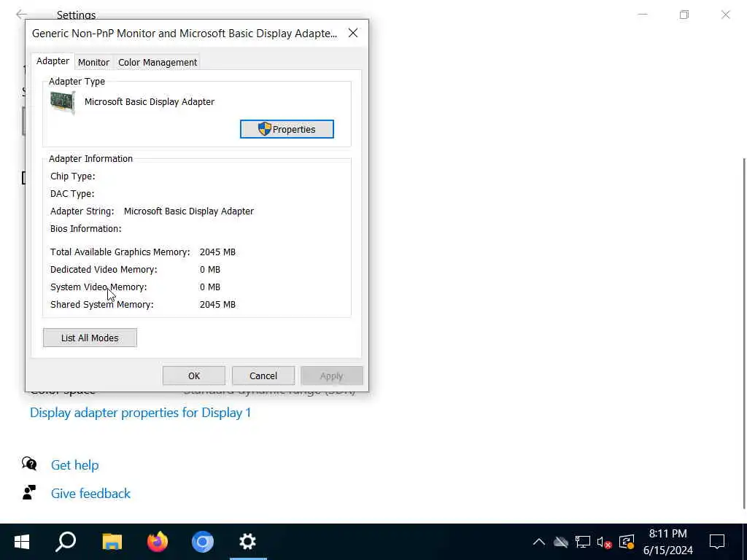This screenshot has width=747, height=560.
Task: Click the muted volume speaker icon
Action: pos(604,542)
